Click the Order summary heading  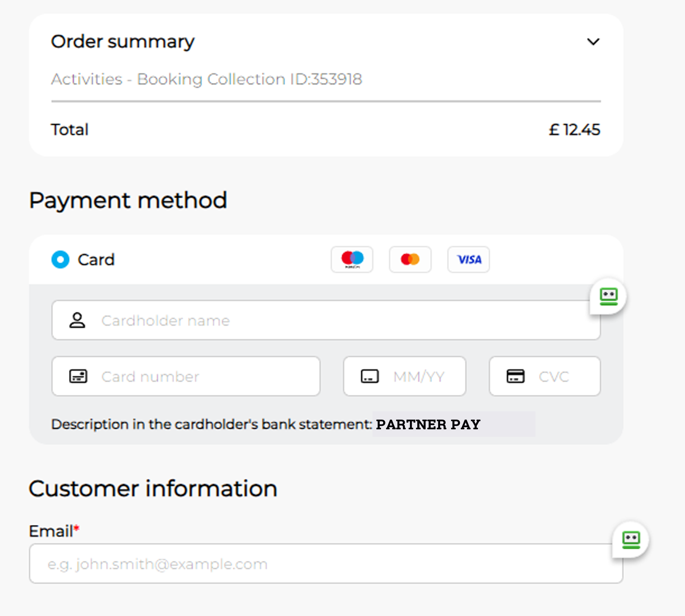(123, 42)
